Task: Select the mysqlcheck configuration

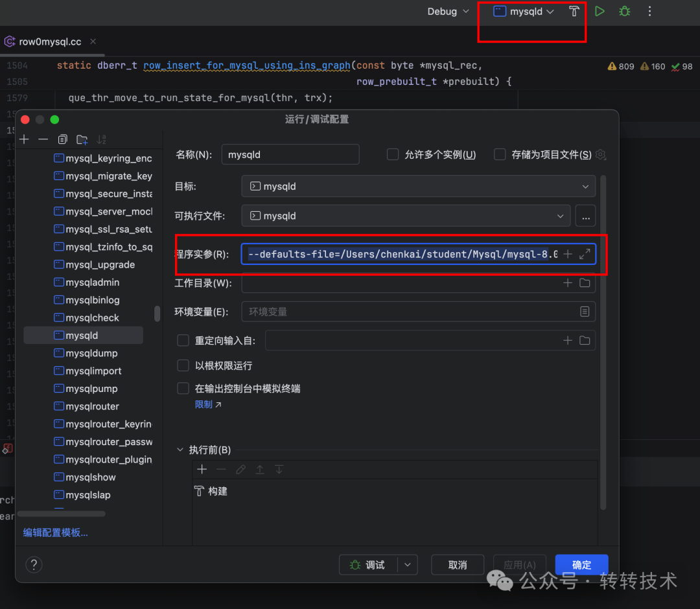Action: (93, 317)
